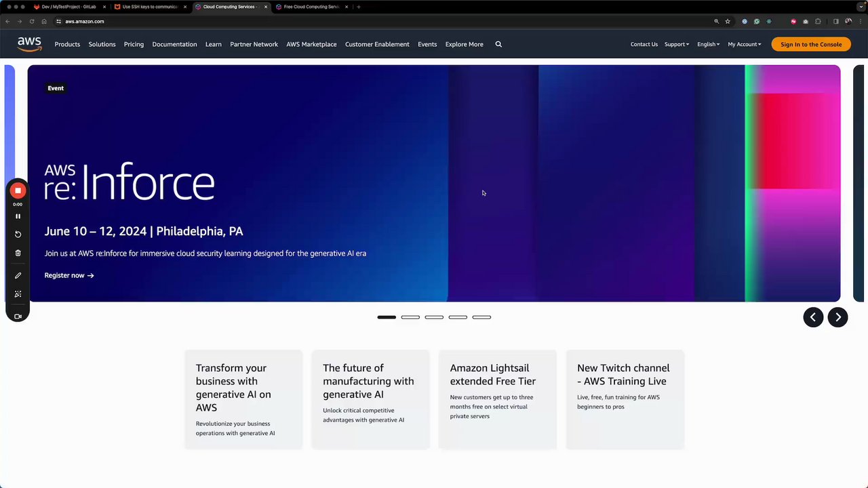Restart the recording with the circular arrow
The image size is (868, 488).
pos(18,235)
